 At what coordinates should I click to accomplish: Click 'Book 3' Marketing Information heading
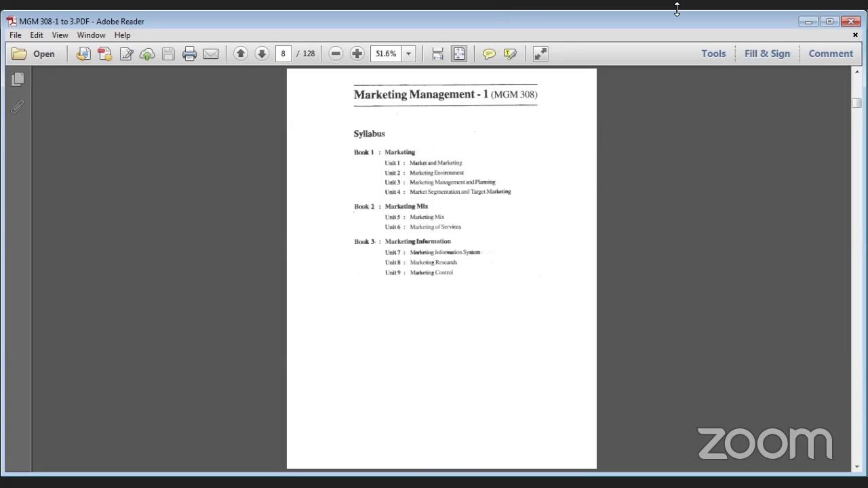coord(402,241)
